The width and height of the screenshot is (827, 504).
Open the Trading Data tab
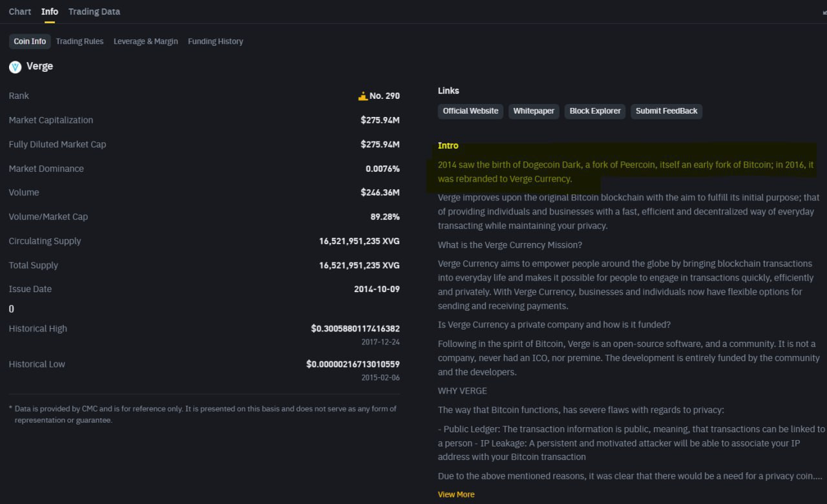tap(94, 12)
